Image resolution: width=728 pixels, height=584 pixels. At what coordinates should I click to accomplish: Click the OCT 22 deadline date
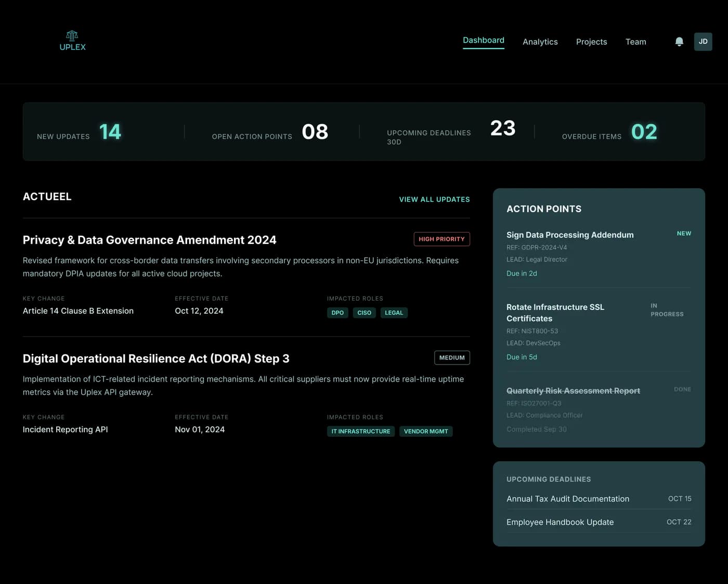click(x=679, y=522)
